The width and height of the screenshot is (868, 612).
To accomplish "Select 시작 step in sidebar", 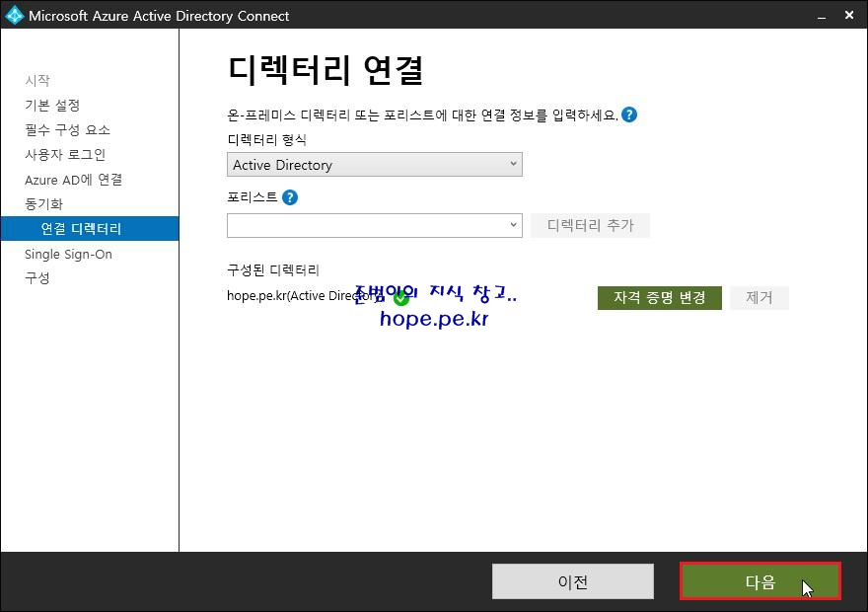I will coord(37,80).
